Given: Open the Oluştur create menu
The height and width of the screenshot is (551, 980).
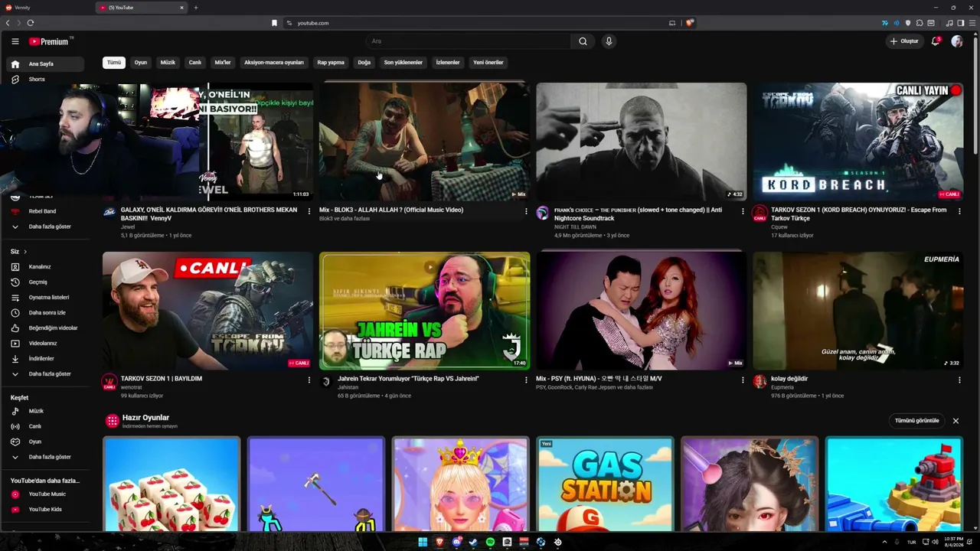Looking at the screenshot, I should 904,41.
